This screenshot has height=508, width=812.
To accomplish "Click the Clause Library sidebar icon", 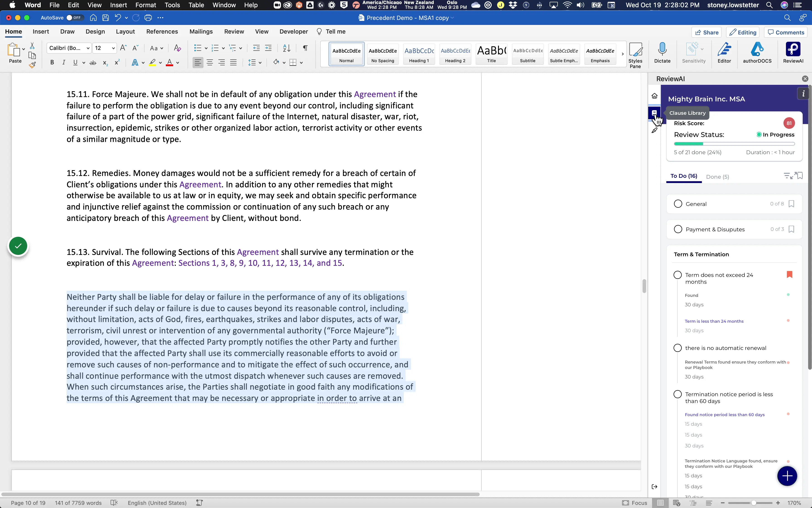I will point(654,113).
